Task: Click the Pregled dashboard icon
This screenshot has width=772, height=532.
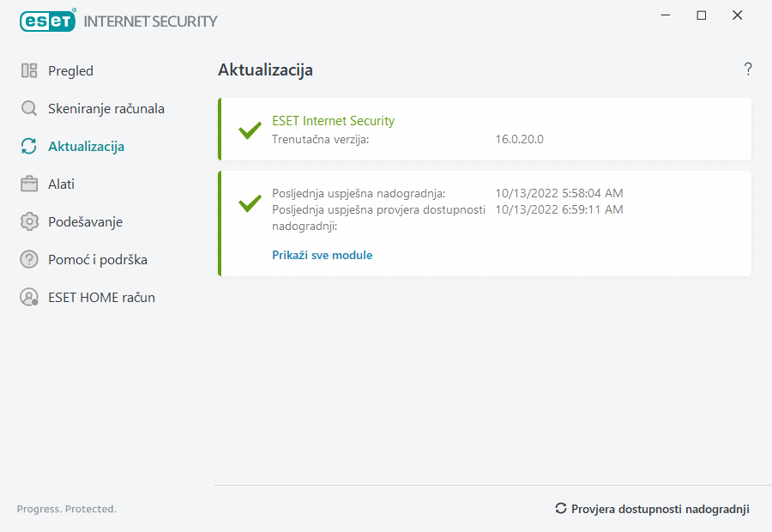Action: [29, 71]
